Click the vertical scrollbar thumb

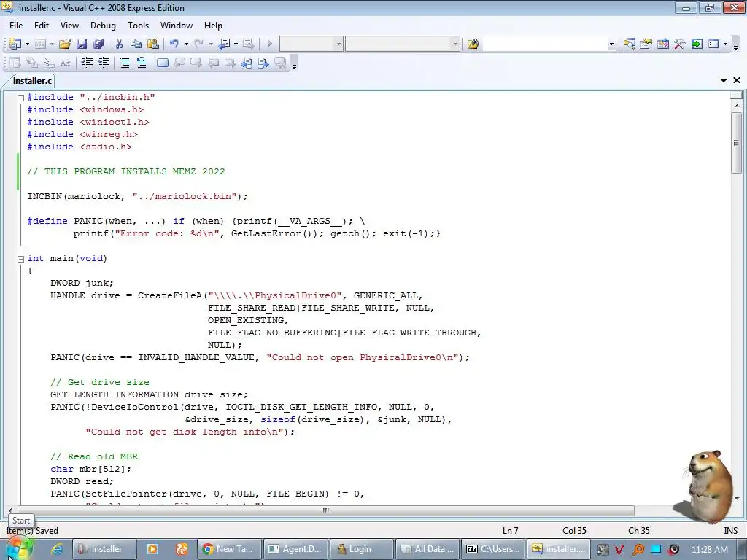pos(737,143)
